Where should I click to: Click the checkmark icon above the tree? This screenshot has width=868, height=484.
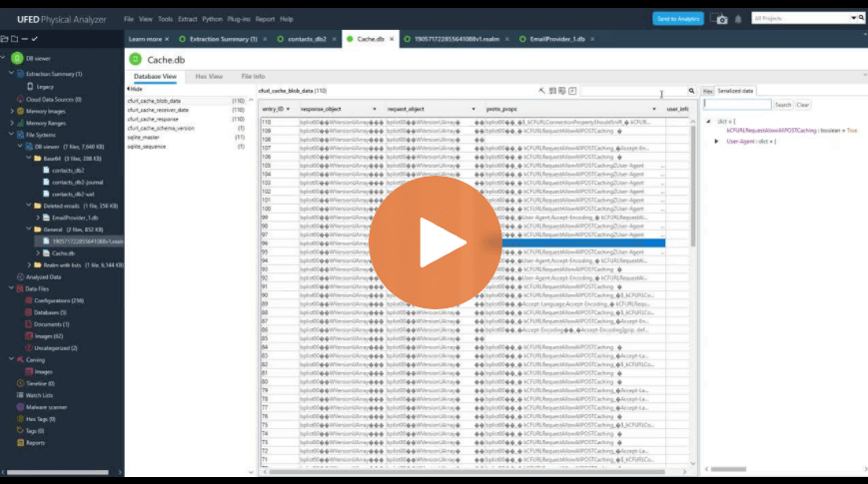click(x=34, y=39)
